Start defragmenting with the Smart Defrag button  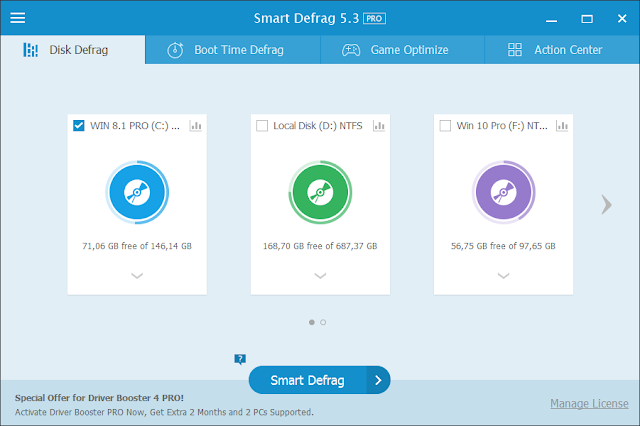tap(308, 380)
